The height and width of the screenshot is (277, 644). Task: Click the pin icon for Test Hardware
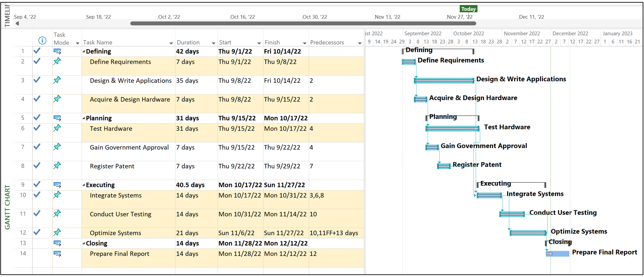pyautogui.click(x=57, y=128)
